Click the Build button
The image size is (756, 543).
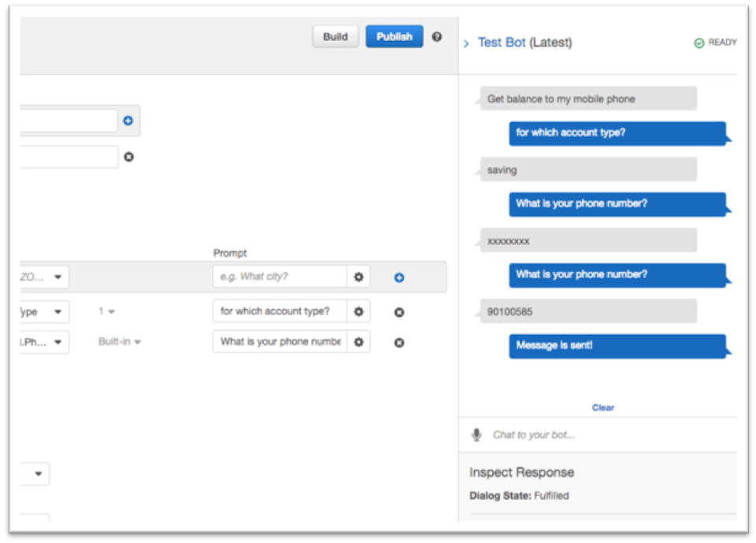coord(335,37)
